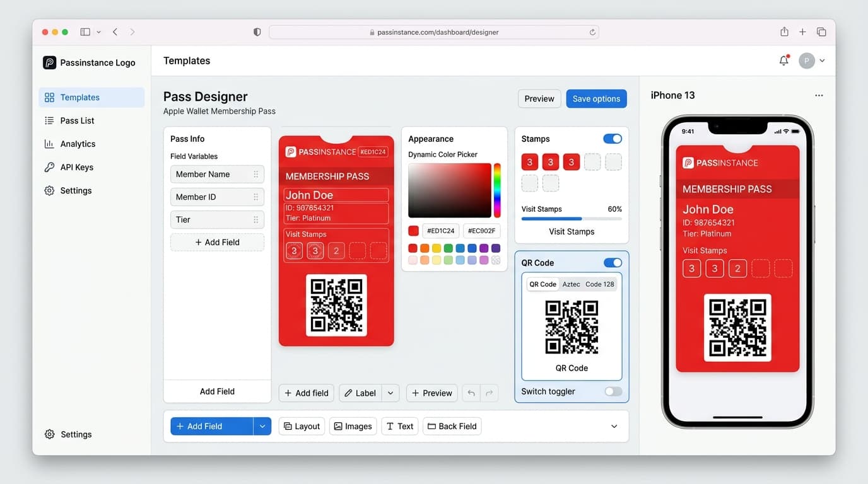The image size is (868, 484).
Task: Show the browser tab overview icon
Action: [821, 32]
